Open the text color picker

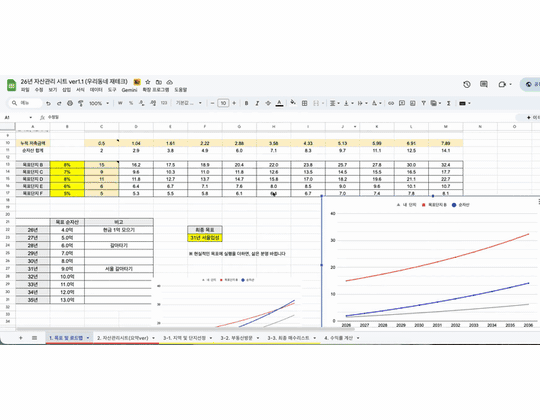[x=279, y=103]
